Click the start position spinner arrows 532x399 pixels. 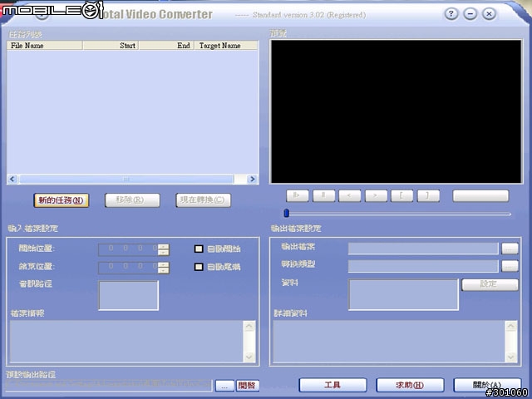[x=164, y=249]
